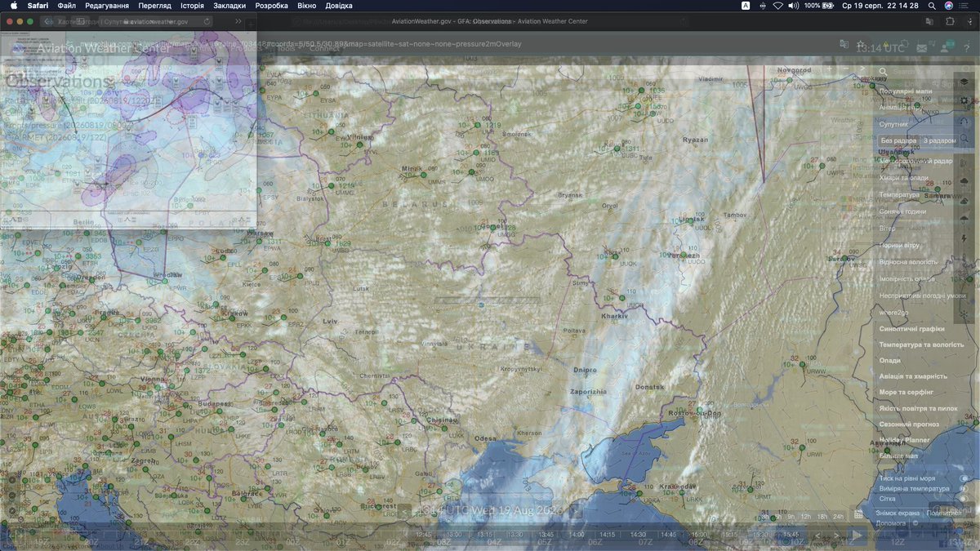Expand Море та серфінг section

908,393
